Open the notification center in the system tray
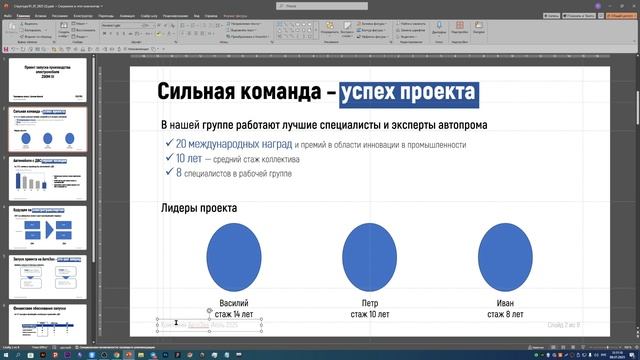Viewport: 640px width, 360px height. [x=632, y=355]
